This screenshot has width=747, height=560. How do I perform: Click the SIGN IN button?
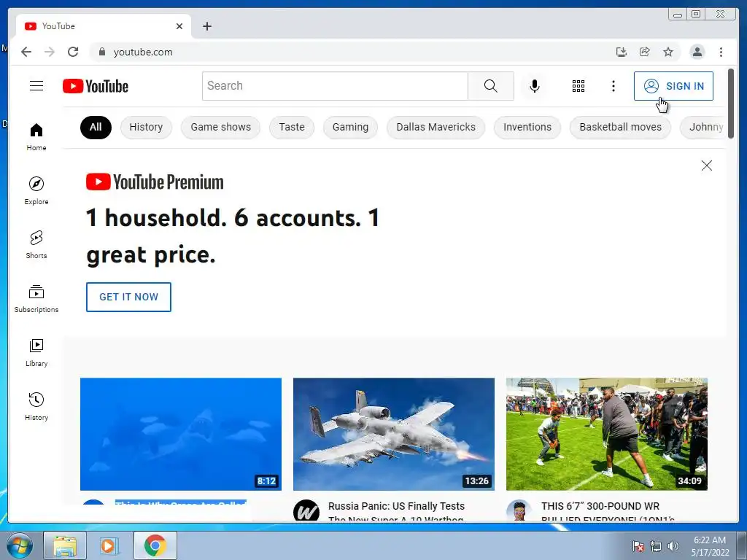673,86
